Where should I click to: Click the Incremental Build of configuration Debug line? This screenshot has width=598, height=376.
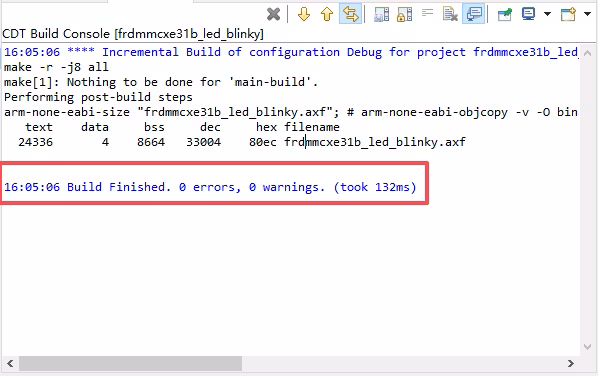click(291, 52)
